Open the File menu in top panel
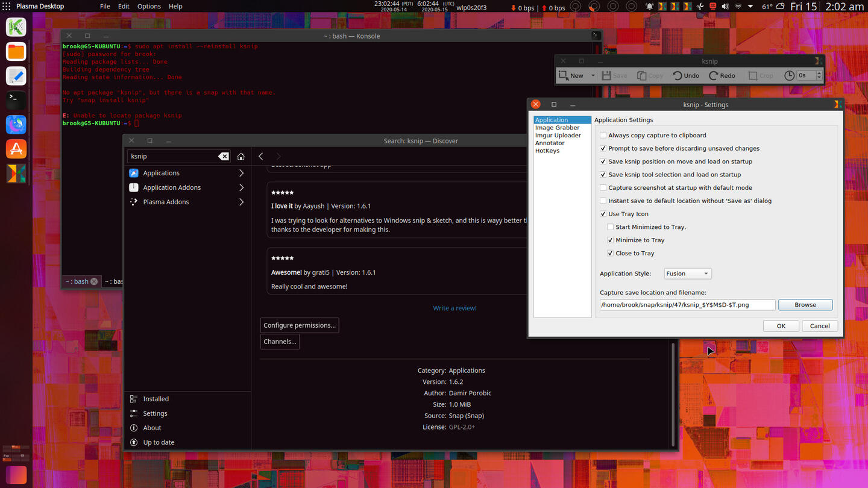 pos(105,7)
